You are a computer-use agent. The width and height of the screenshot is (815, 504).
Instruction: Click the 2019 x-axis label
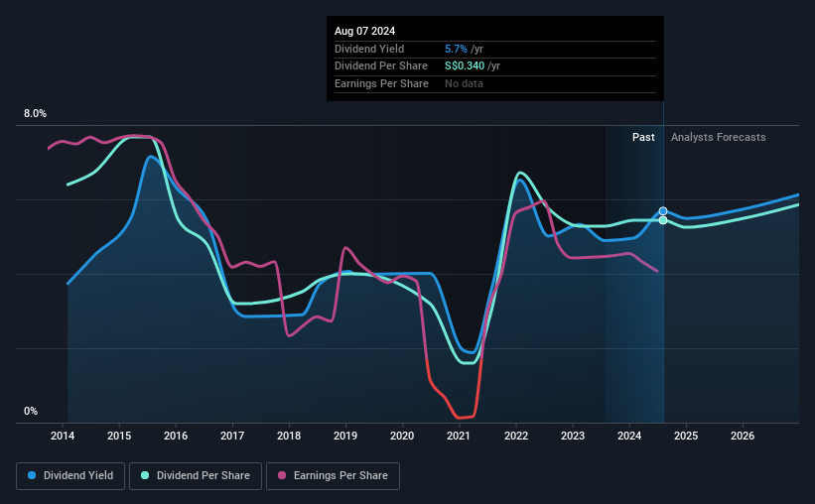345,436
